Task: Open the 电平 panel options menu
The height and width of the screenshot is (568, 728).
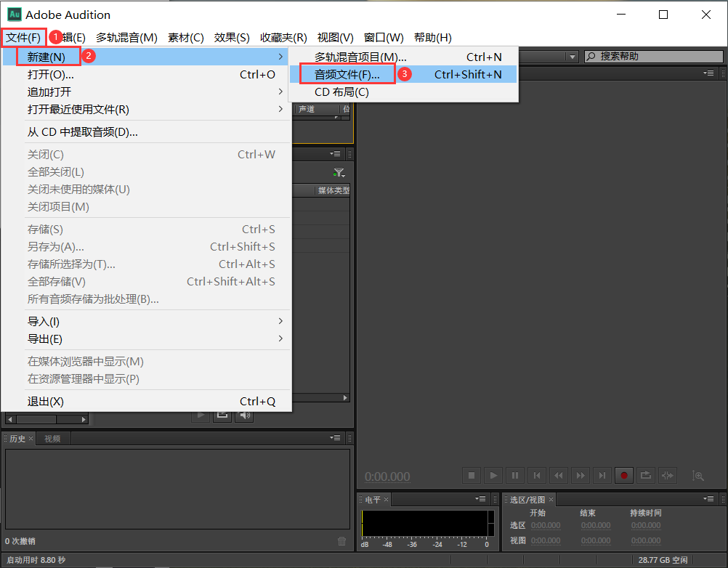Action: tap(480, 499)
